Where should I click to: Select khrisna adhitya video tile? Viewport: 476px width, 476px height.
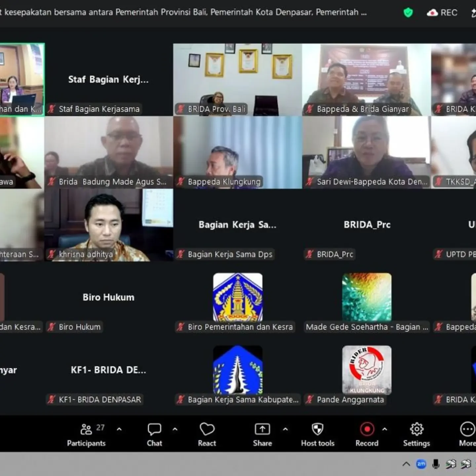point(109,225)
